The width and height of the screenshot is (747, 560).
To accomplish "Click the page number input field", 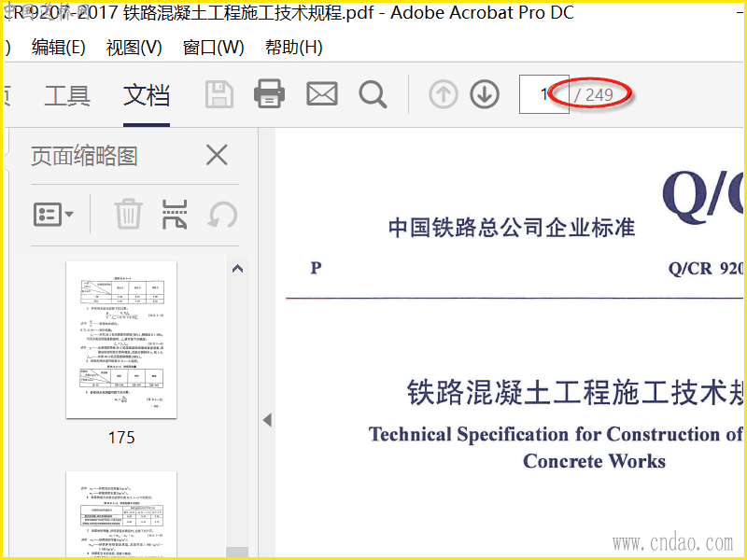I will [544, 94].
